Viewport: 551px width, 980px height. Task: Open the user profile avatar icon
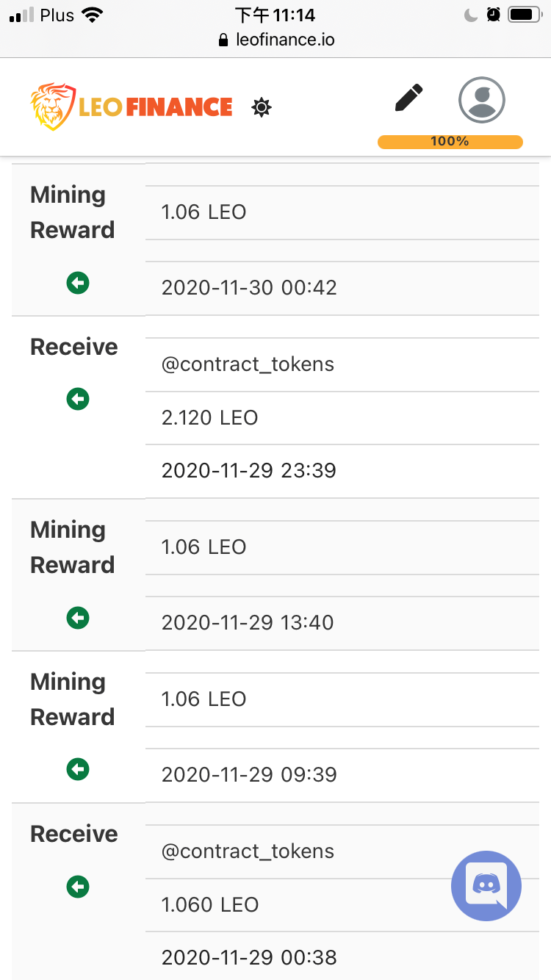pos(482,100)
